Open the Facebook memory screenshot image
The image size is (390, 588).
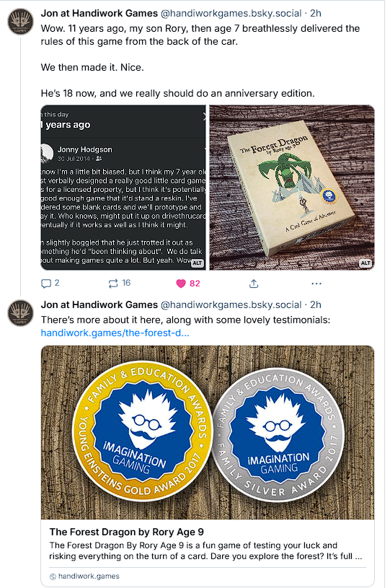pyautogui.click(x=123, y=188)
